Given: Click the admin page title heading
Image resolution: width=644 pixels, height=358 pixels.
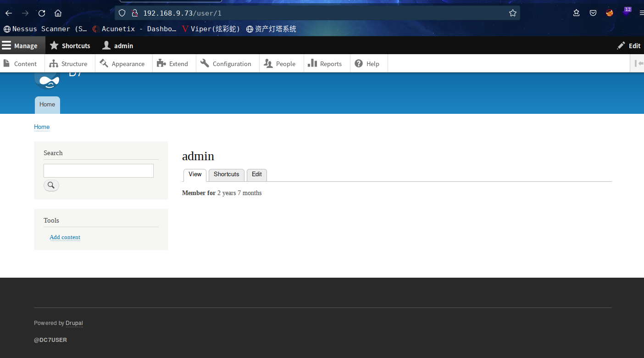Looking at the screenshot, I should [198, 156].
